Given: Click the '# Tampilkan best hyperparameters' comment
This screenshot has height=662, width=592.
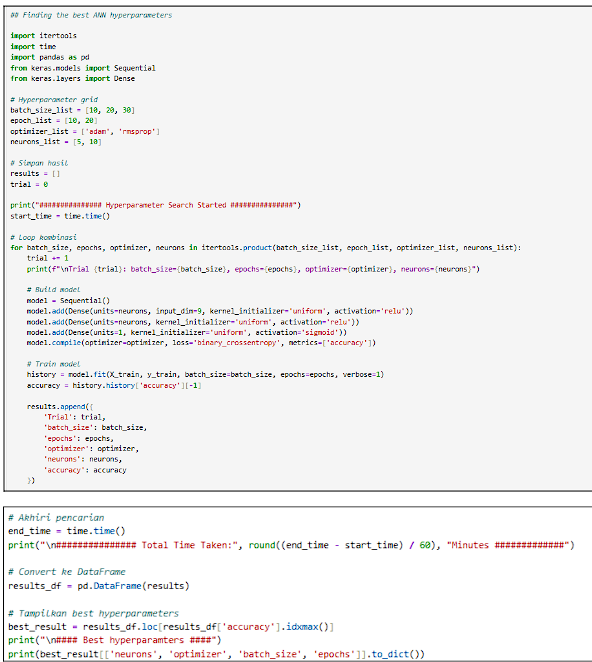Looking at the screenshot, I should tap(93, 613).
